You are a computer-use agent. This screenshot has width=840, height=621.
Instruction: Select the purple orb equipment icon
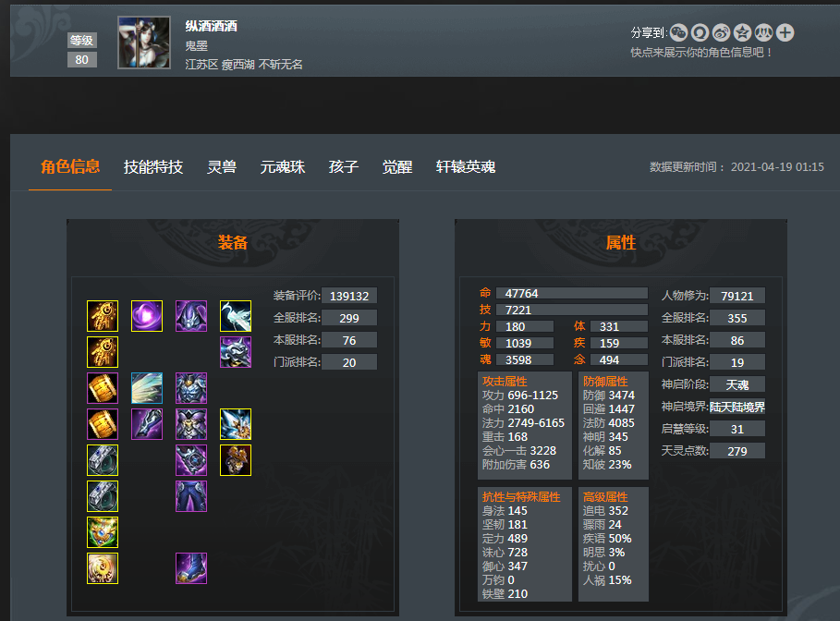click(x=147, y=316)
